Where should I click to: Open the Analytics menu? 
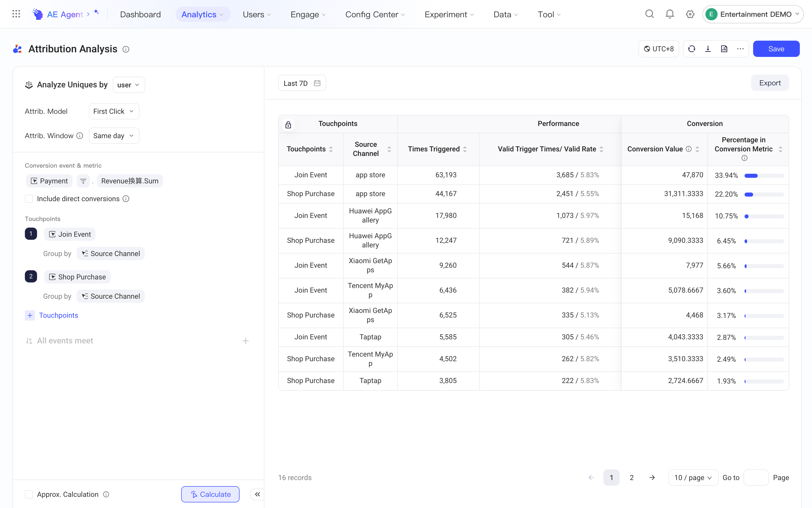coord(203,14)
